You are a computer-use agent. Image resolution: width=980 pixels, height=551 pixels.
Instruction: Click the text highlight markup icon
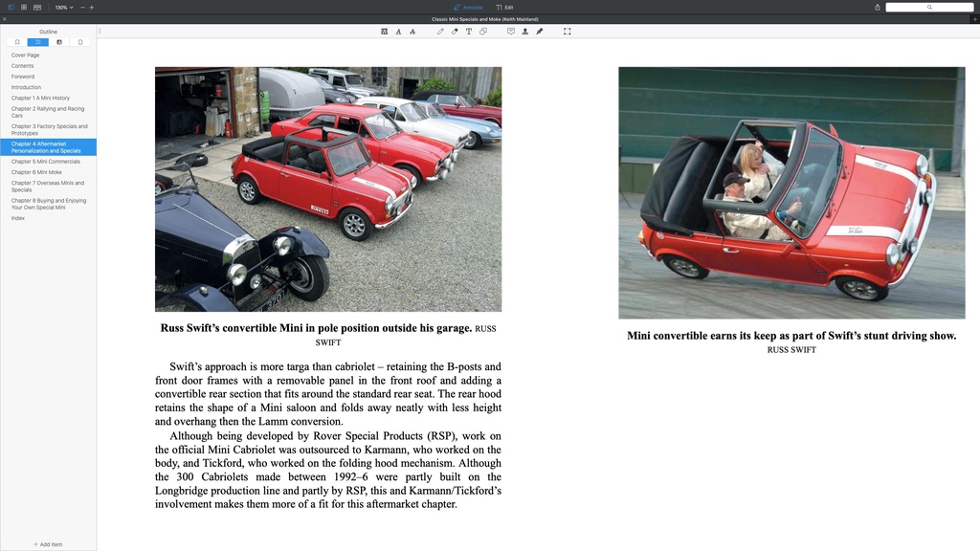click(x=384, y=31)
